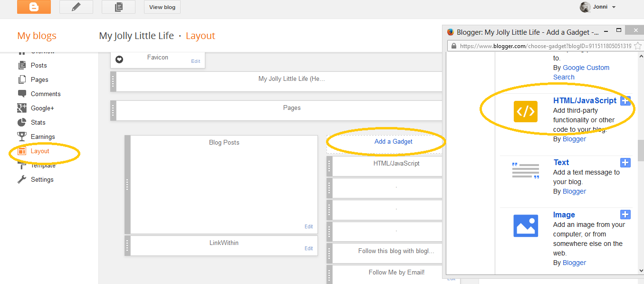Click the Text gadget lines icon

point(525,171)
